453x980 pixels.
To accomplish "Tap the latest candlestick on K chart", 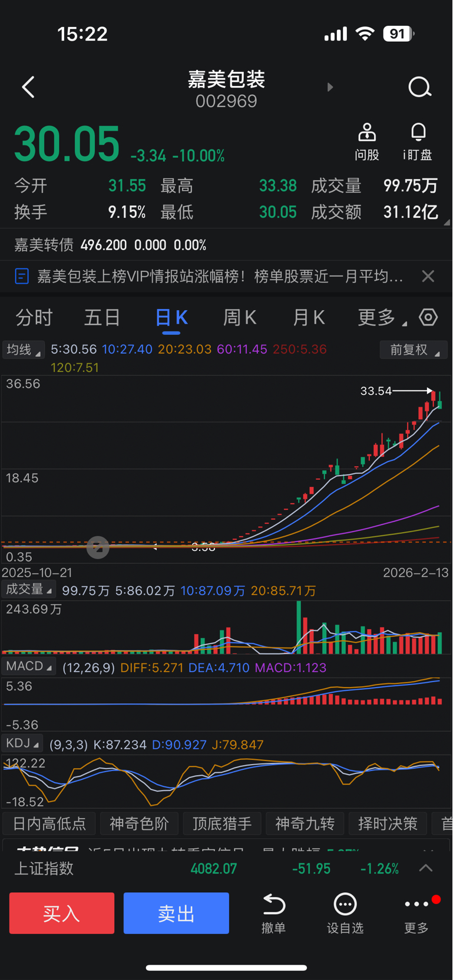I will [440, 400].
